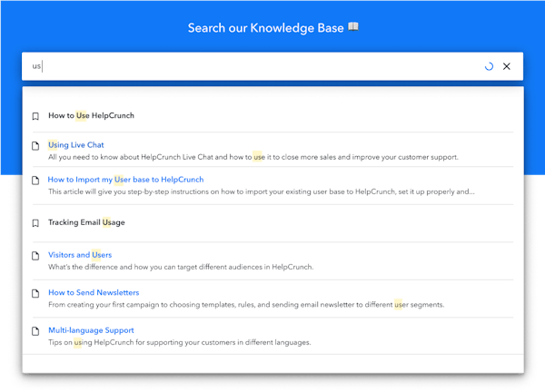Click the document icon beside How to Import my User base
Image resolution: width=545 pixels, height=392 pixels.
[x=35, y=181]
